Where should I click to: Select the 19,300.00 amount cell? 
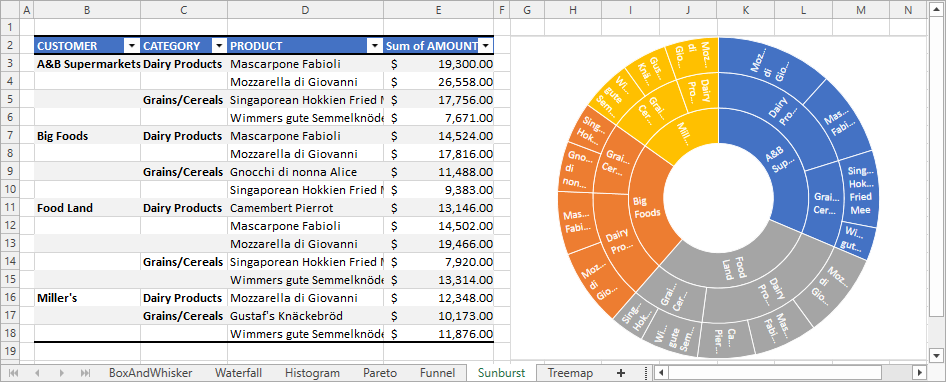pos(439,64)
